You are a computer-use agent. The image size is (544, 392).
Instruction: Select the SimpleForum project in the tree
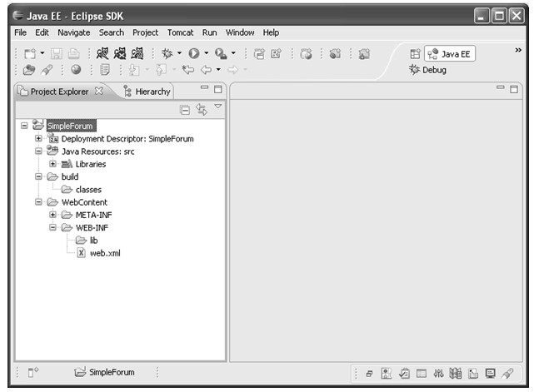point(71,126)
